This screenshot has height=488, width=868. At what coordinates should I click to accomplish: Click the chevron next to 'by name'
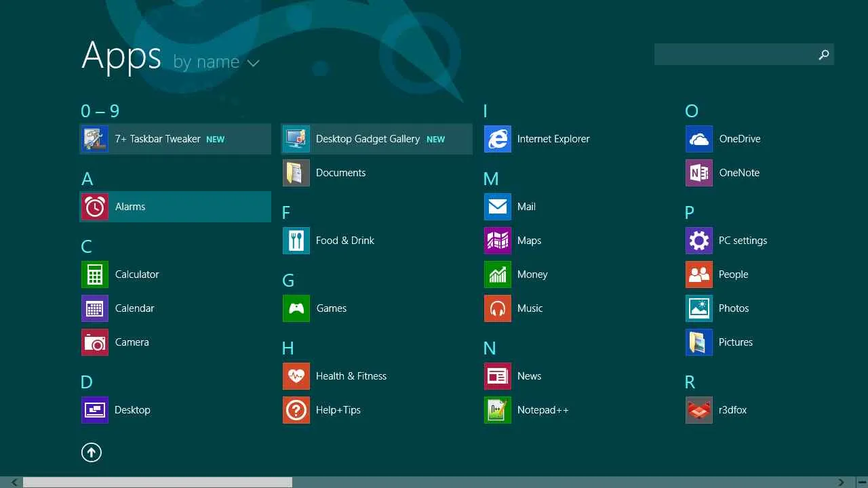click(x=253, y=64)
